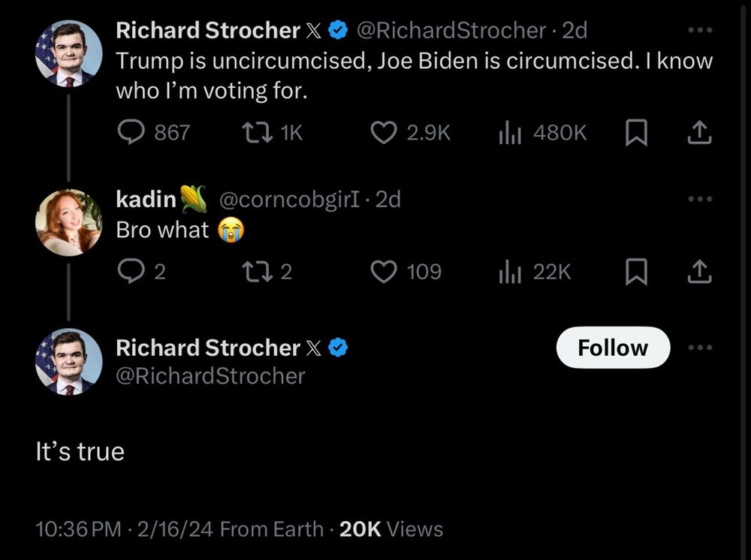This screenshot has width=751, height=560.
Task: Open Richard Strocher's avatar on the top tweet
Action: click(68, 53)
